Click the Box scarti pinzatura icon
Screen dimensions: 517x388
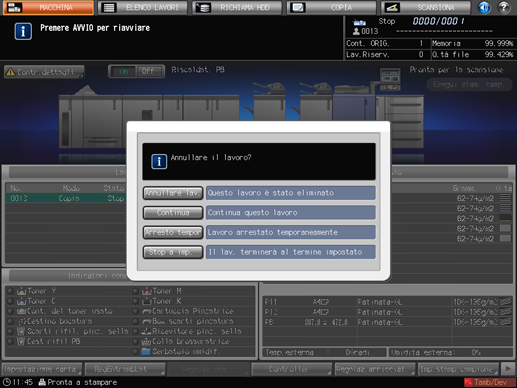click(147, 322)
